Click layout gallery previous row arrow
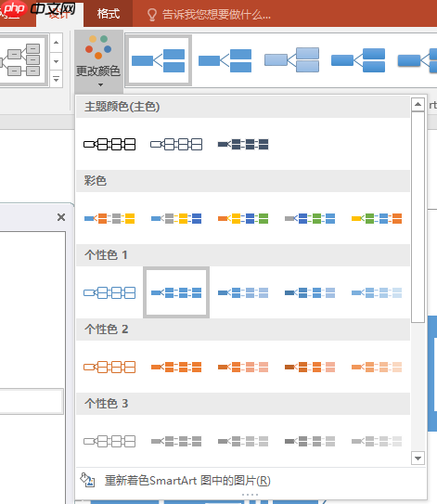This screenshot has width=437, height=504. pyautogui.click(x=57, y=43)
